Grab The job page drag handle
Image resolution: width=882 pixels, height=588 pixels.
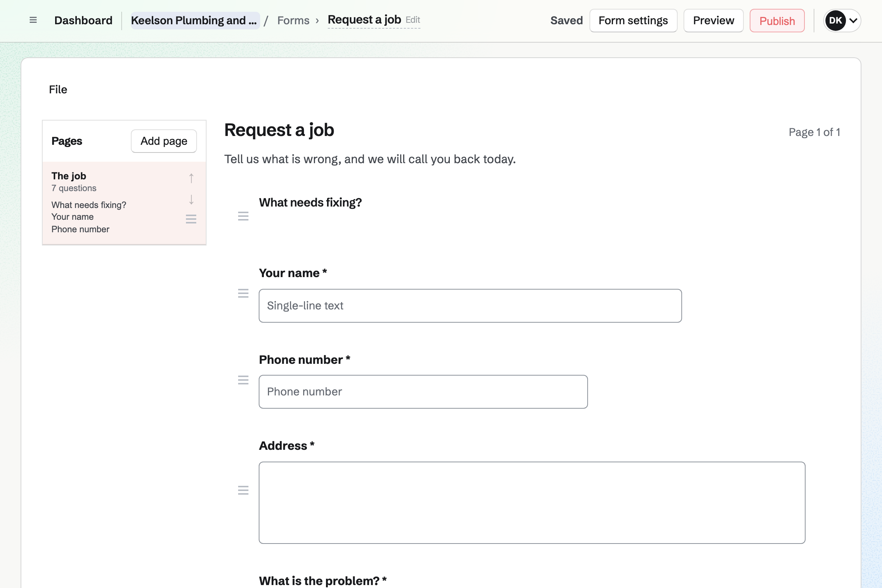191,219
